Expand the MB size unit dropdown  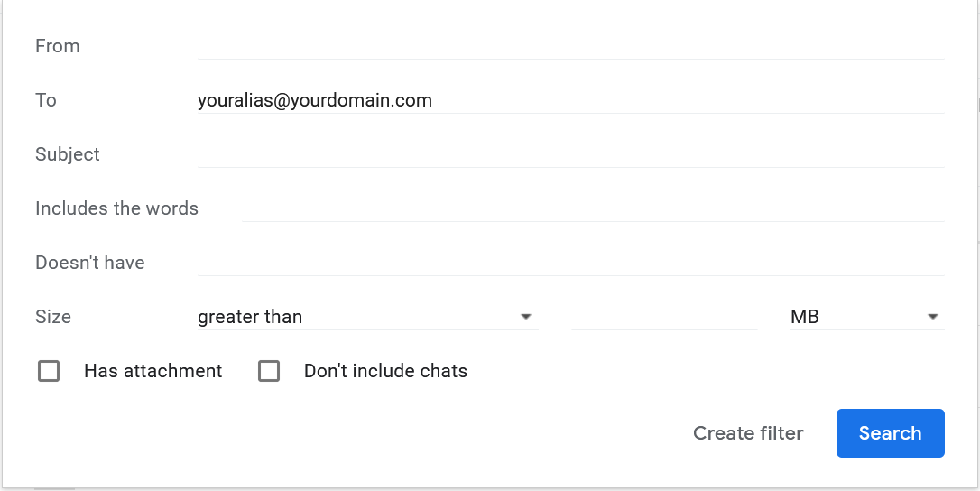click(866, 317)
